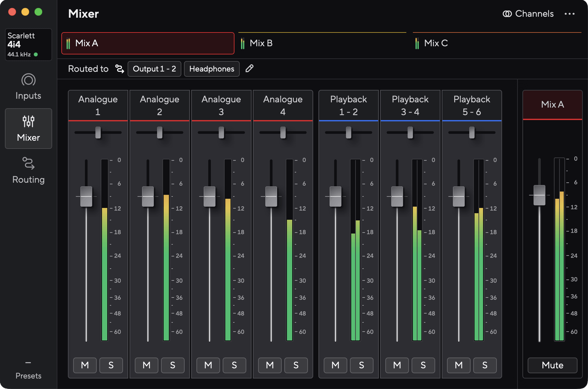
Task: Toggle the Mix A master Mute button
Action: click(553, 365)
